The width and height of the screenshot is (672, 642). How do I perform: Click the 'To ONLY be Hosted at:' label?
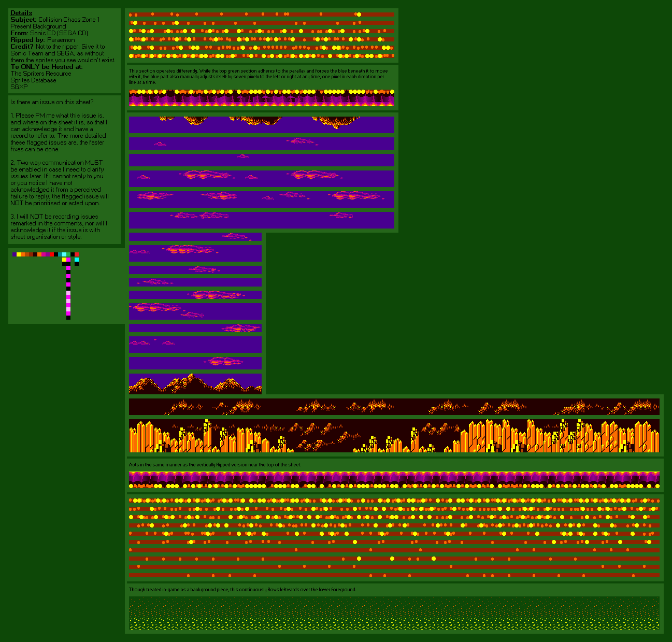[x=46, y=67]
